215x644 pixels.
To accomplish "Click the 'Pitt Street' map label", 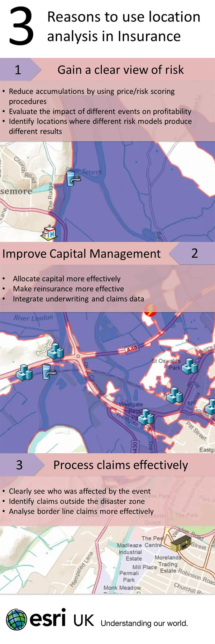I will (x=196, y=430).
